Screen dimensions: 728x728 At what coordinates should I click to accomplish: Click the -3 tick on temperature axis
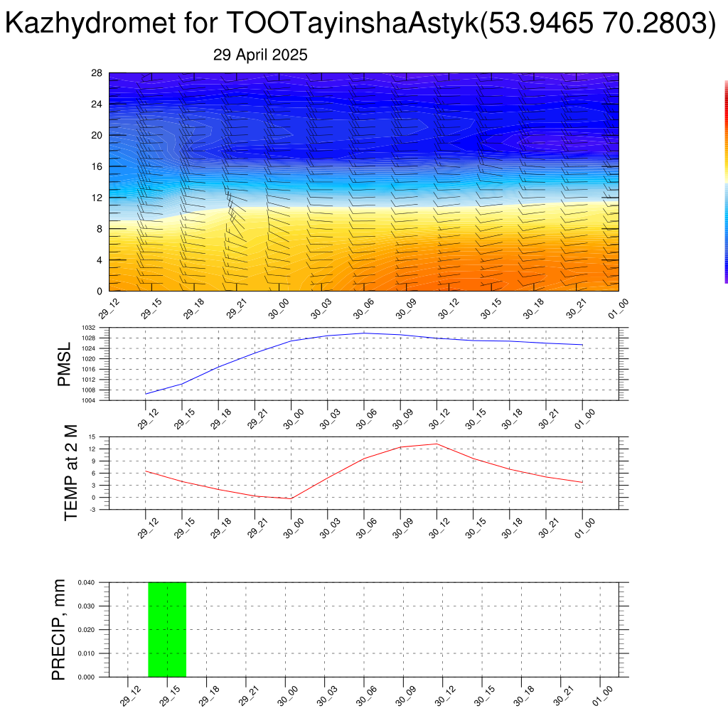(x=92, y=510)
